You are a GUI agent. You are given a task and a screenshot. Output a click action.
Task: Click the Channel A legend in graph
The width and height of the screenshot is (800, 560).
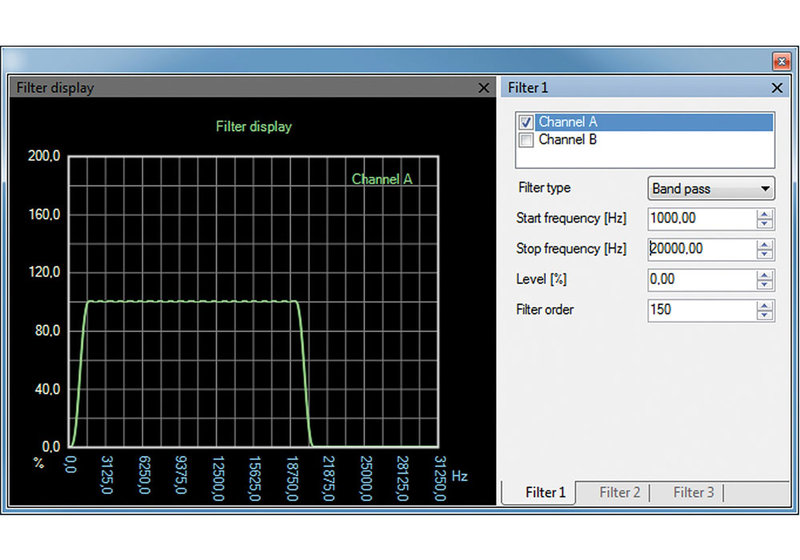point(382,180)
